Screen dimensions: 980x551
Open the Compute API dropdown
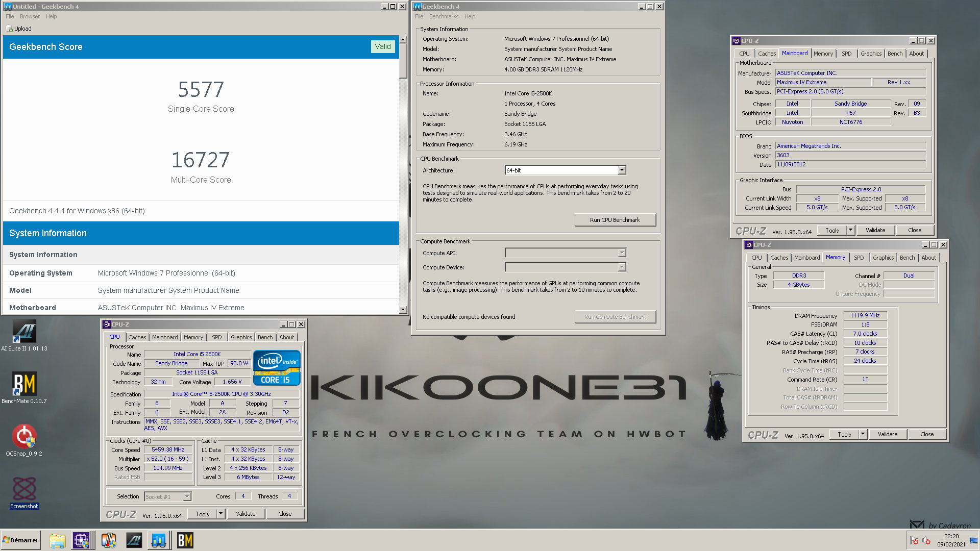pos(622,253)
